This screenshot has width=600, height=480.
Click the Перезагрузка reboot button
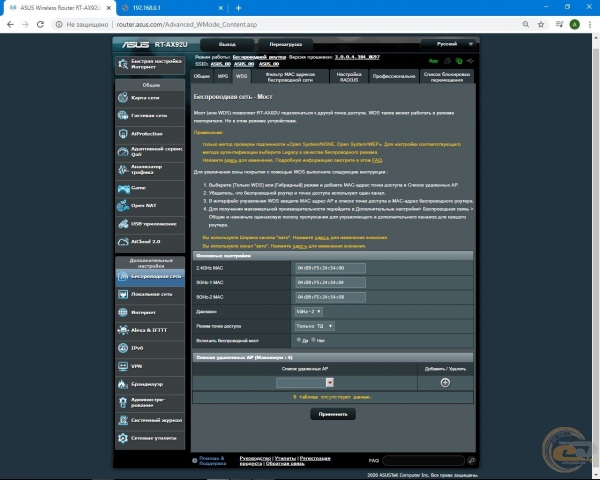285,44
